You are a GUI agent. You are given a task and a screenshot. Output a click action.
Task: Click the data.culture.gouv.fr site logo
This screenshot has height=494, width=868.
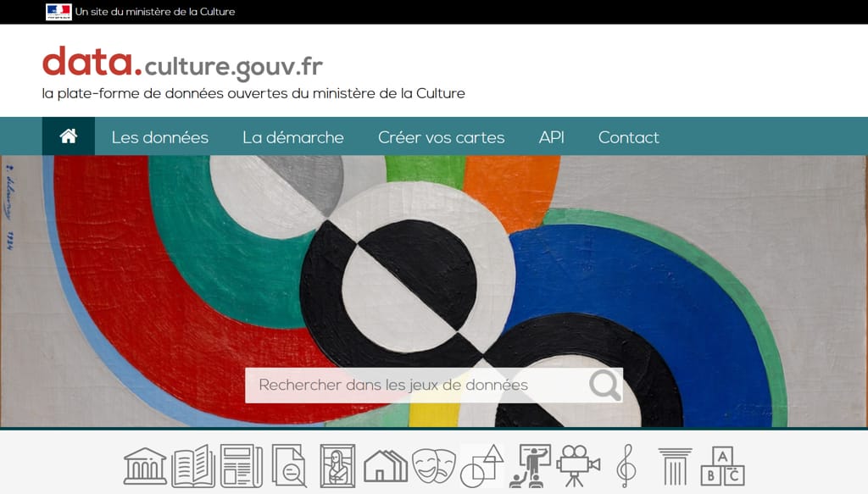click(183, 64)
